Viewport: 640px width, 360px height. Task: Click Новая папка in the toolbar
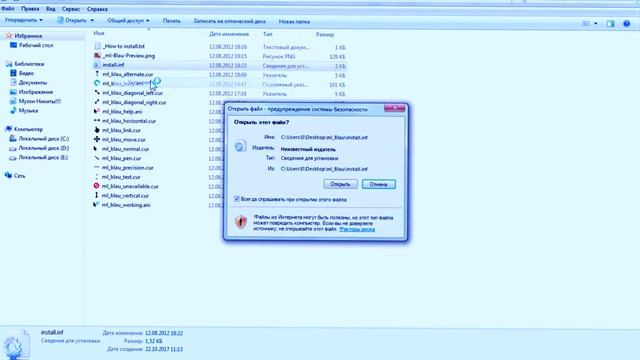point(294,21)
